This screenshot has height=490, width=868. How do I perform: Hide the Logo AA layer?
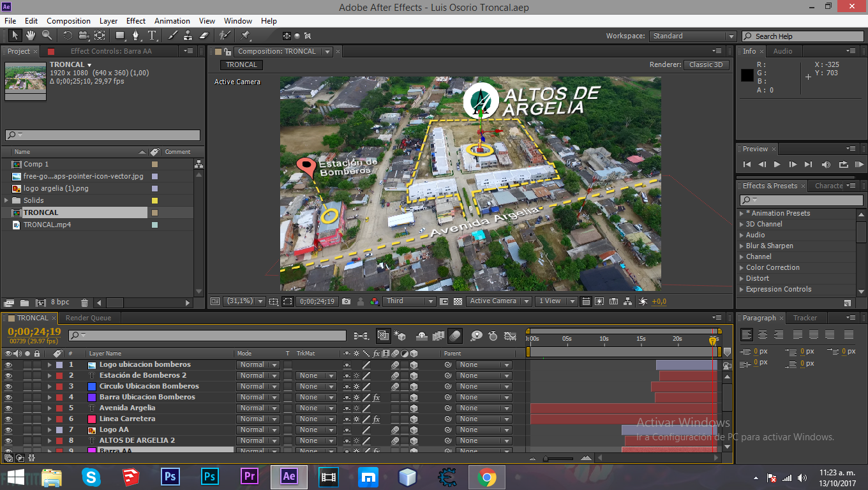click(x=8, y=430)
